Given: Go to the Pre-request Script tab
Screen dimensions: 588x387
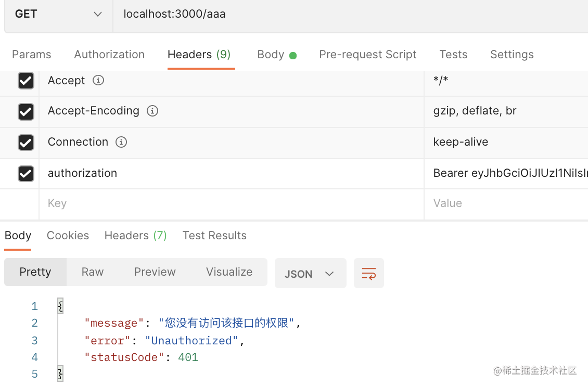Looking at the screenshot, I should point(367,55).
